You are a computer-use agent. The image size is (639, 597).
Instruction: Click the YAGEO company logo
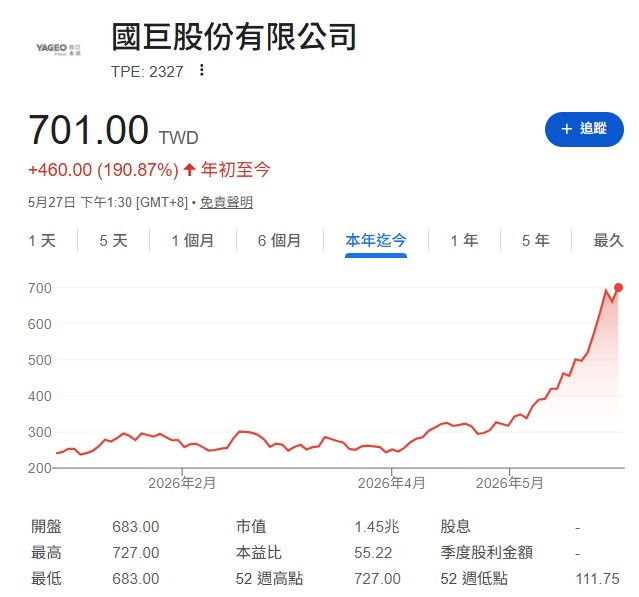[x=59, y=49]
